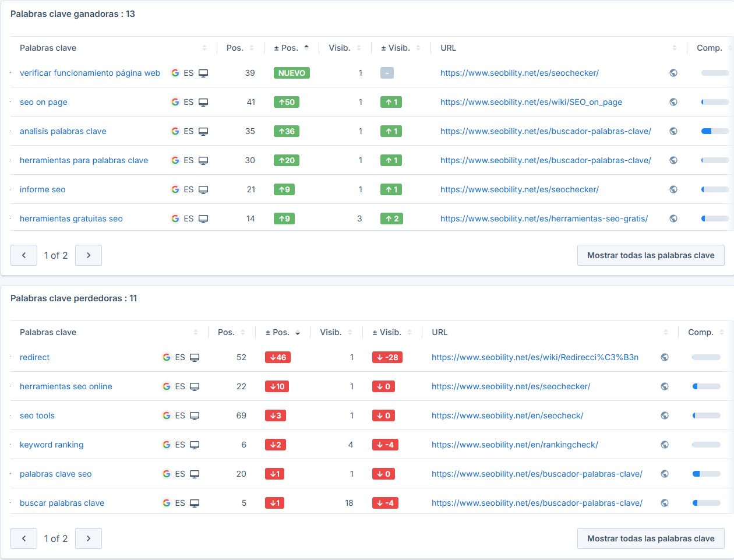Screen dimensions: 734x560
Task: Click globe icon in 'redirect' row
Action: 665,357
